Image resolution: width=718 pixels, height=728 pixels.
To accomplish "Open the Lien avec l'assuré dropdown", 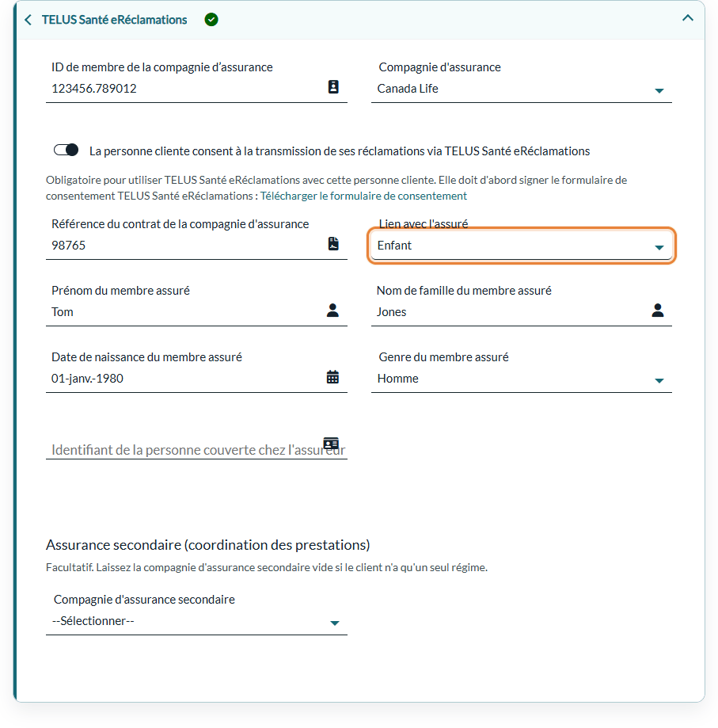I will pos(522,246).
